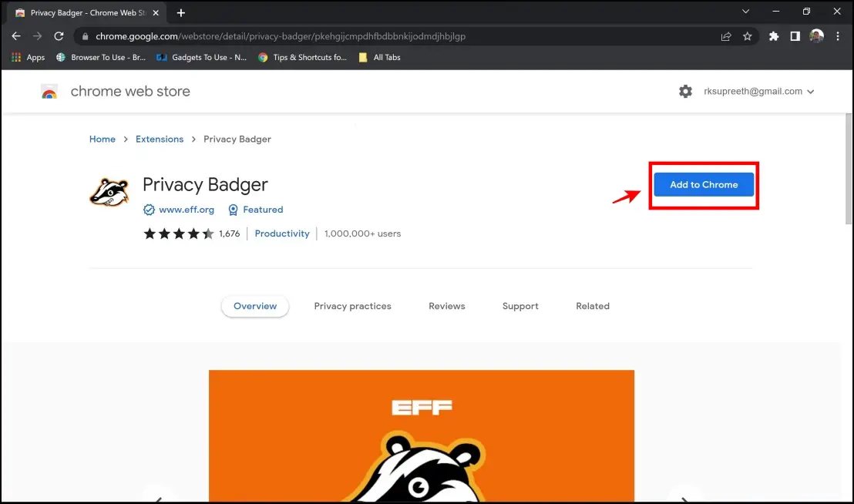Click the orange EFF screenshot image
Screen dimensions: 854x504
(x=422, y=435)
